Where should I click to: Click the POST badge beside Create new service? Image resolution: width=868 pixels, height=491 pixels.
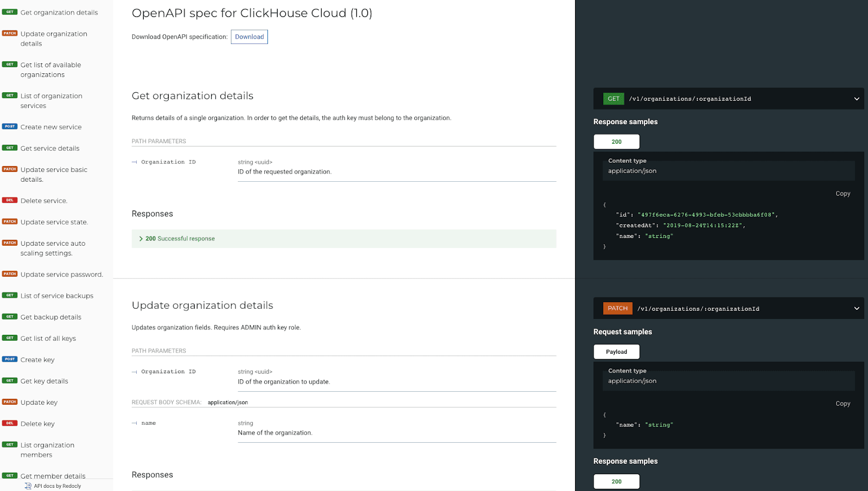point(10,126)
